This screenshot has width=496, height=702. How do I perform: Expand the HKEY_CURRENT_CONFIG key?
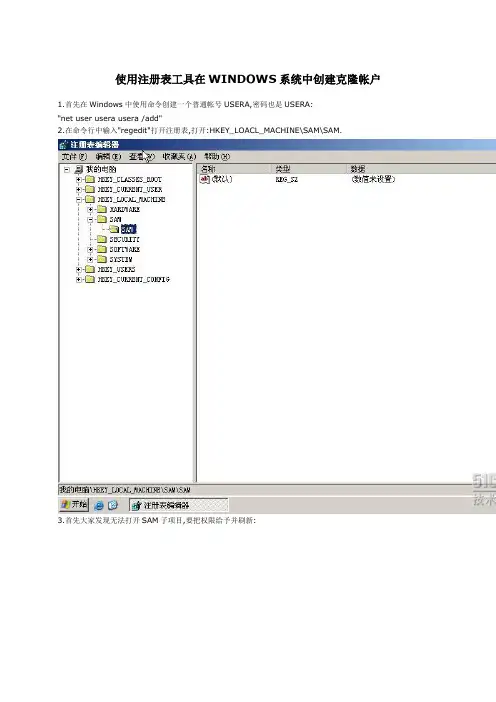pos(79,279)
